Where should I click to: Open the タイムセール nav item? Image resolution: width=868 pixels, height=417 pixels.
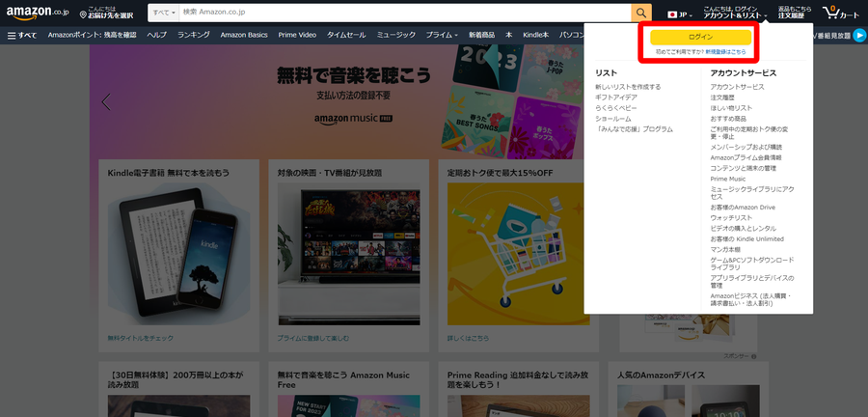point(346,35)
